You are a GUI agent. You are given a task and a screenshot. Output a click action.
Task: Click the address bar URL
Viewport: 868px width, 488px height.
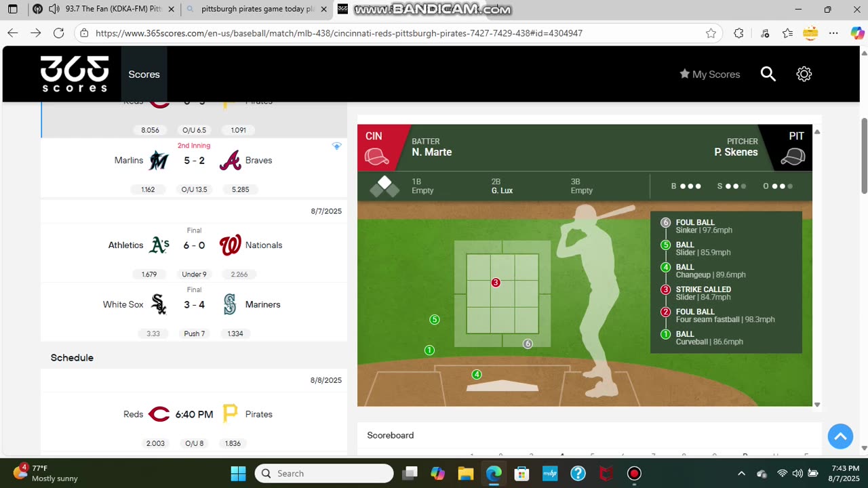tap(339, 33)
